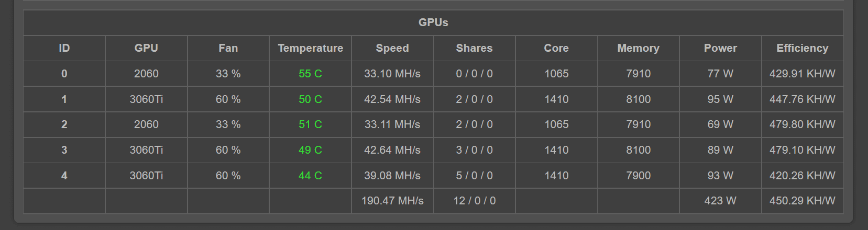Viewport: 868px width, 230px height.
Task: Select the total power 423 W cell
Action: pyautogui.click(x=720, y=201)
